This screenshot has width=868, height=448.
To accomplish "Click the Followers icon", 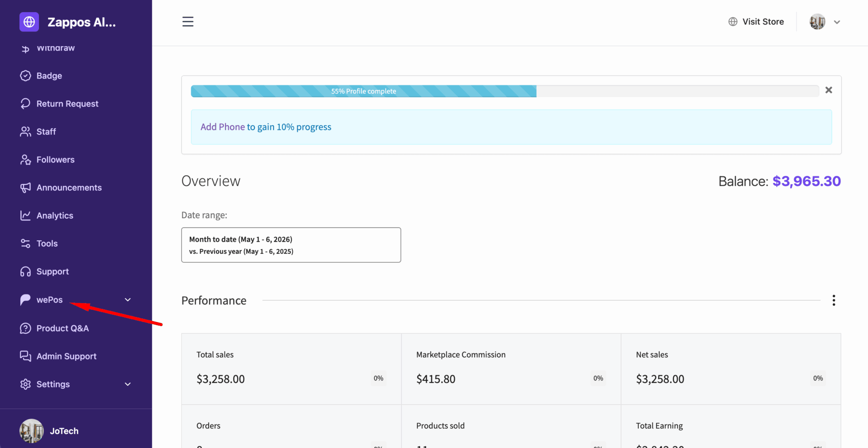I will tap(25, 160).
